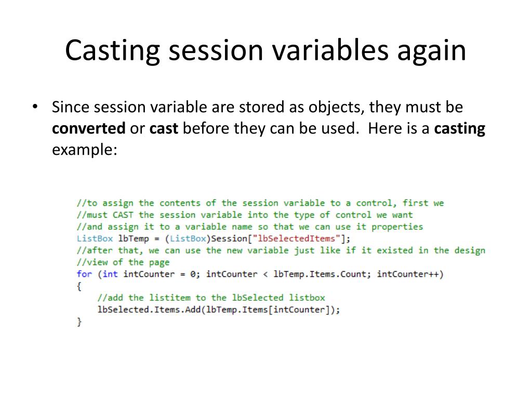Click the bullet point marker

click(35, 107)
